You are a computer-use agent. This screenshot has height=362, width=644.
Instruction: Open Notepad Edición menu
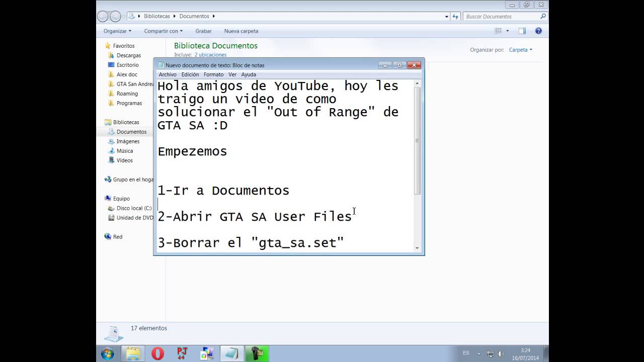click(190, 74)
